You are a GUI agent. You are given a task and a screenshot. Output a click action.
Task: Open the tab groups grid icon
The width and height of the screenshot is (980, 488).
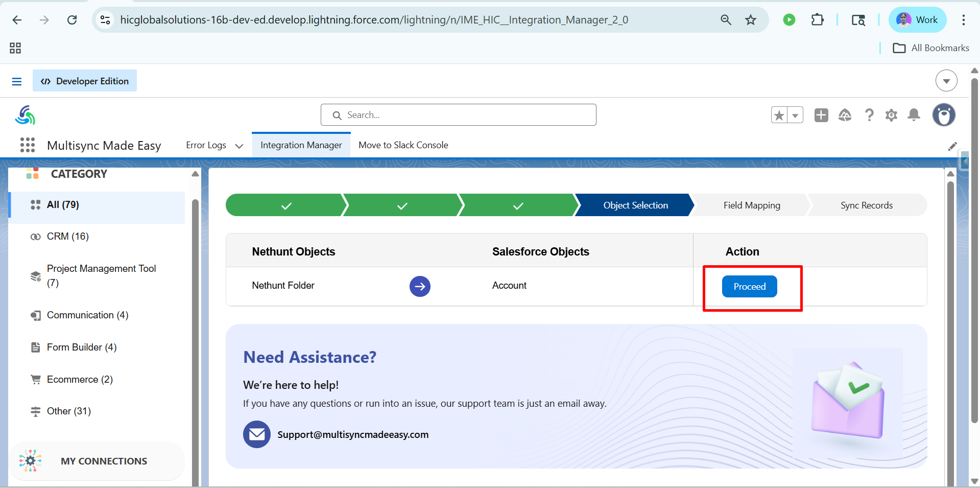[15, 48]
